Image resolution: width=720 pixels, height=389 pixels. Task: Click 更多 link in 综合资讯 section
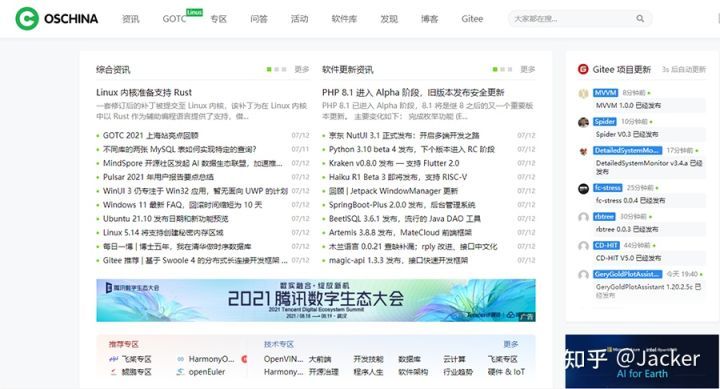(x=302, y=69)
